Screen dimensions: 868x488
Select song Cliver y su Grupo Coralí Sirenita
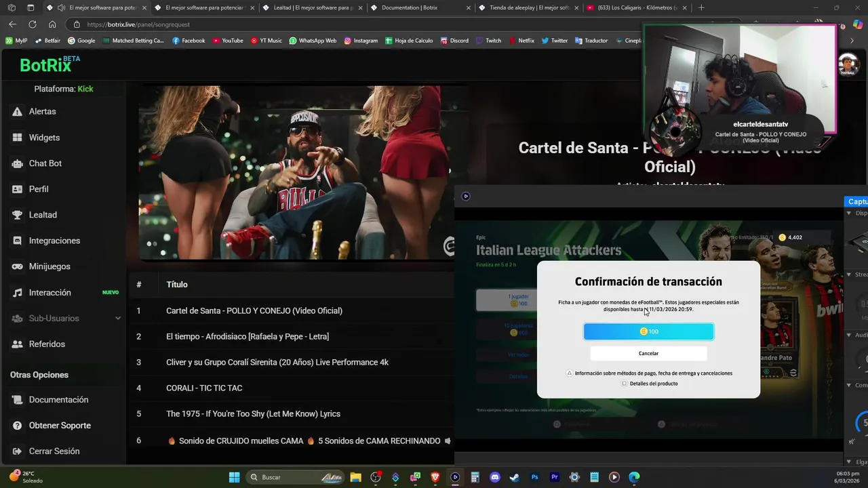[292, 362]
